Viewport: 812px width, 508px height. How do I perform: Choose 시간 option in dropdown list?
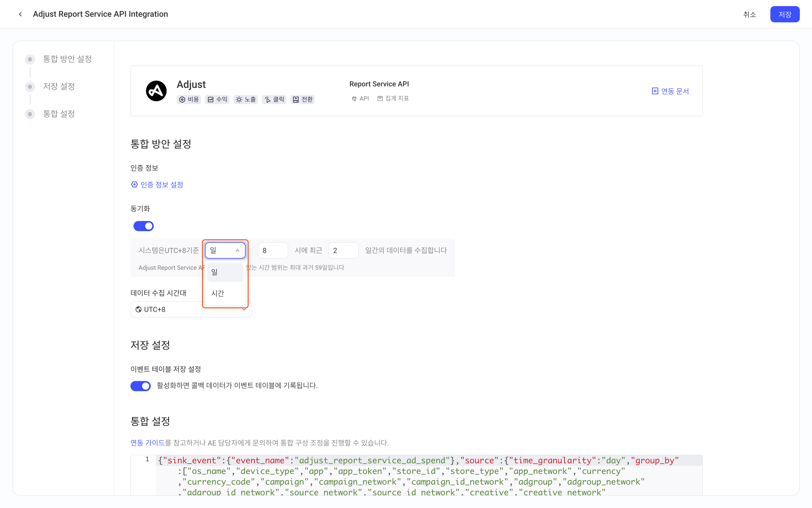coord(225,293)
